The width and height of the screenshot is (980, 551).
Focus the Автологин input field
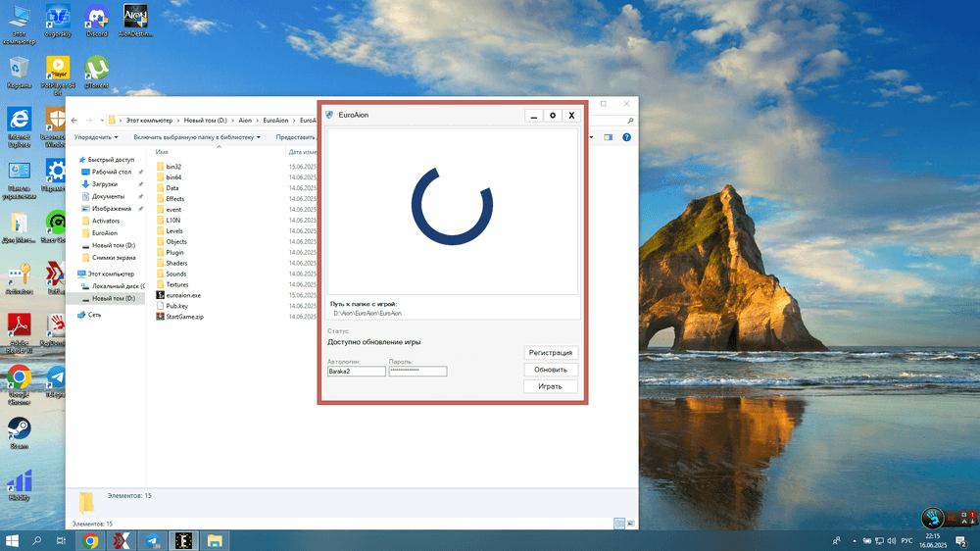coord(356,372)
